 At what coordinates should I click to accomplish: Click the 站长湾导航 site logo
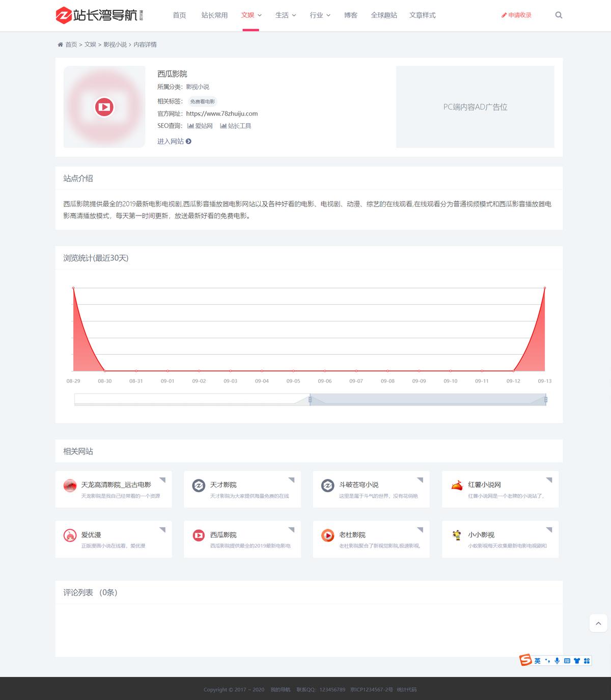click(99, 15)
